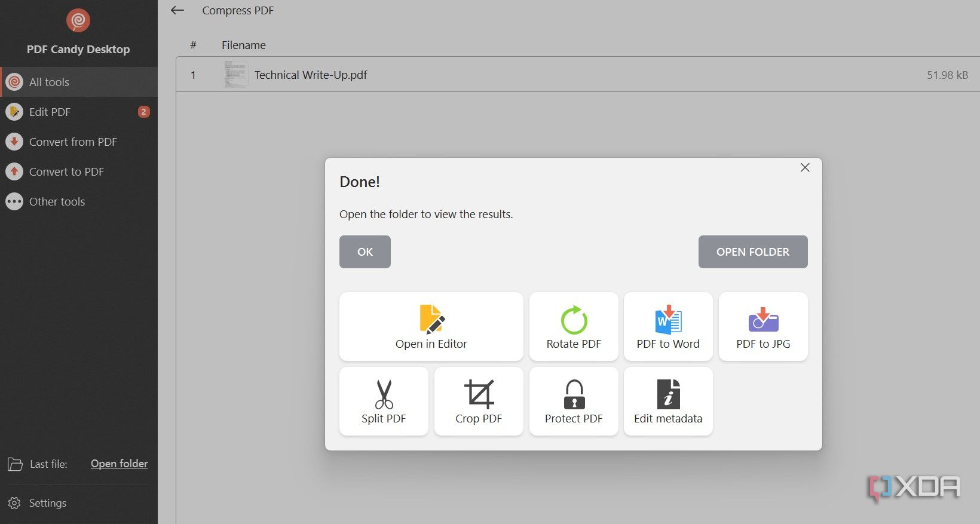This screenshot has width=980, height=524.
Task: Click the Convert to PDF up-arrow icon
Action: click(x=14, y=171)
